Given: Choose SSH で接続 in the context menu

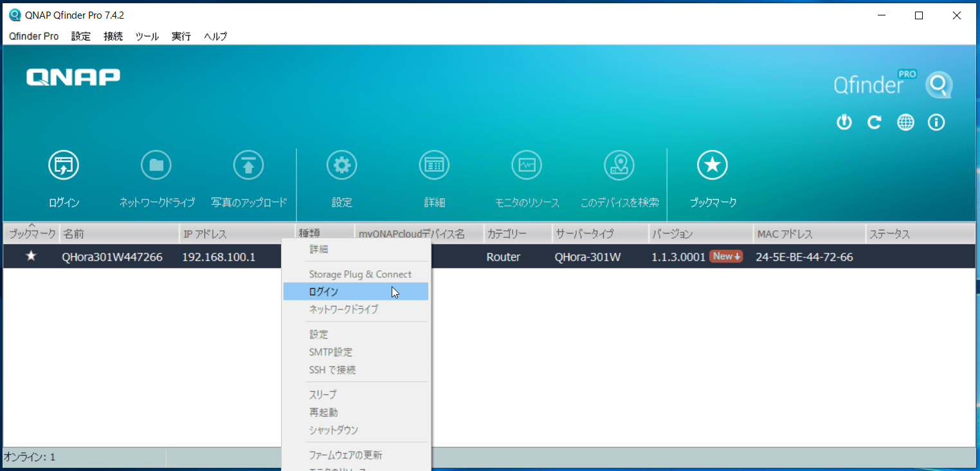Looking at the screenshot, I should (356, 370).
